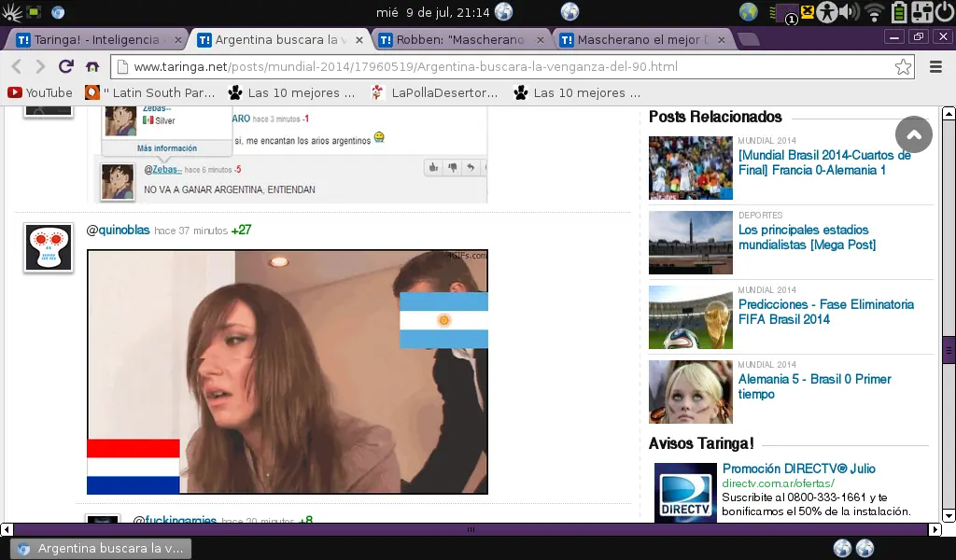Click Más información in user popup
This screenshot has height=560, width=956.
166,148
